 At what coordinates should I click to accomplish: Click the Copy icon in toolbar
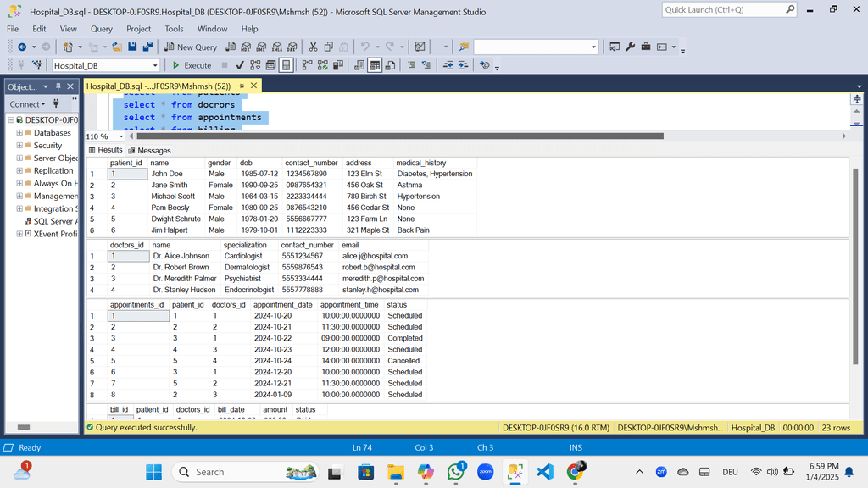click(x=328, y=47)
